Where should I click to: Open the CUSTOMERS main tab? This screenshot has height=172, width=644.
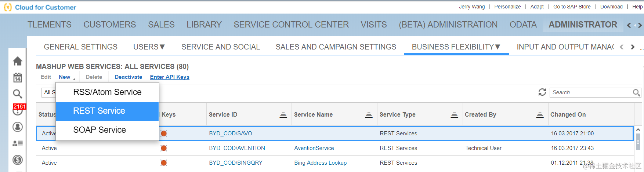click(110, 25)
